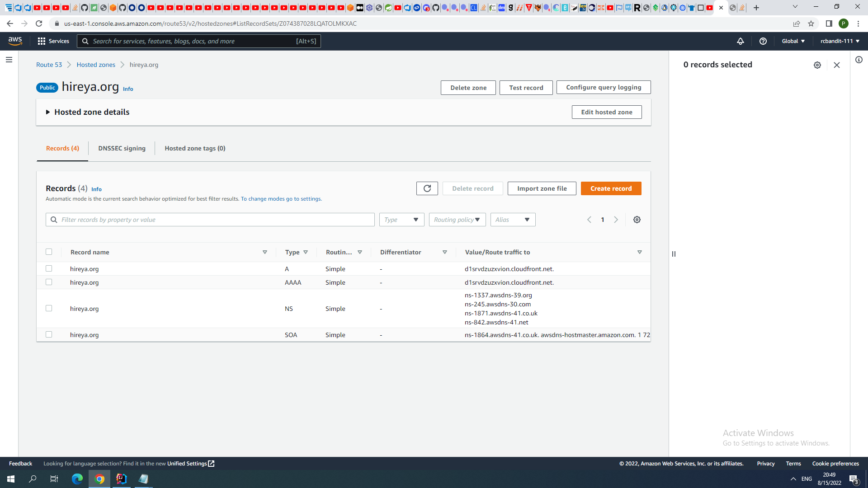The image size is (868, 488).
Task: Open Cookie preferences in footer
Action: (835, 464)
